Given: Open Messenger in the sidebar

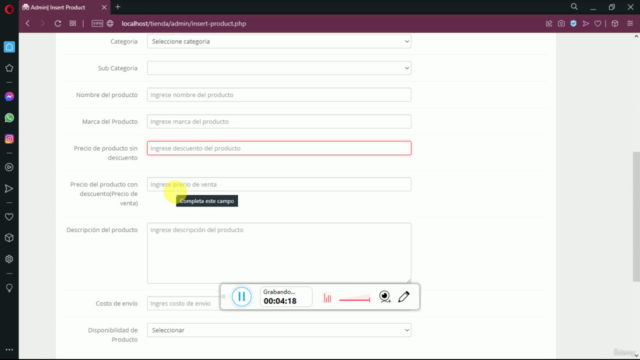Looking at the screenshot, I should [9, 97].
